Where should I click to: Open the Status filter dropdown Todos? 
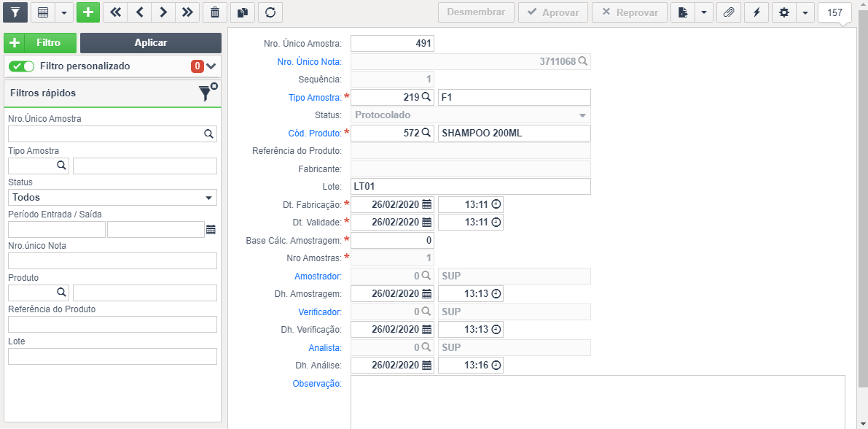click(113, 197)
